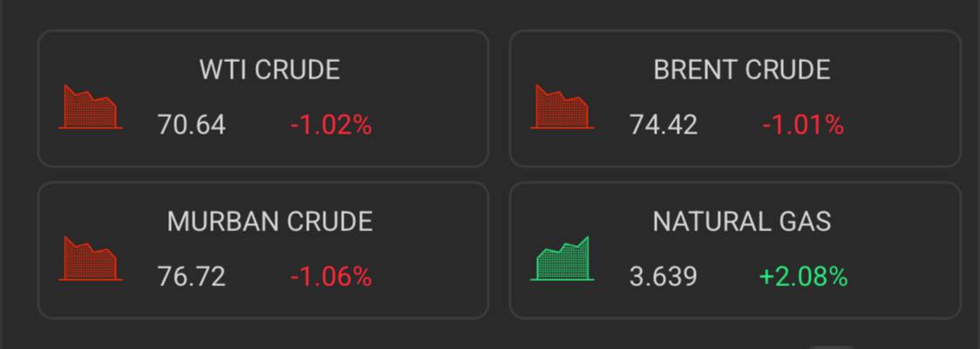This screenshot has width=980, height=349.
Task: Open the BRENT CRUDE title
Action: click(x=742, y=70)
